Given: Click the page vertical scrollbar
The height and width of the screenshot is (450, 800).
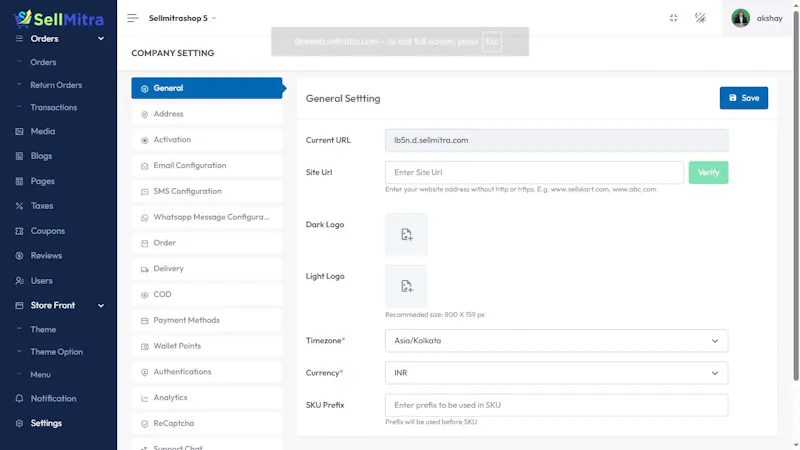Looking at the screenshot, I should point(796,194).
